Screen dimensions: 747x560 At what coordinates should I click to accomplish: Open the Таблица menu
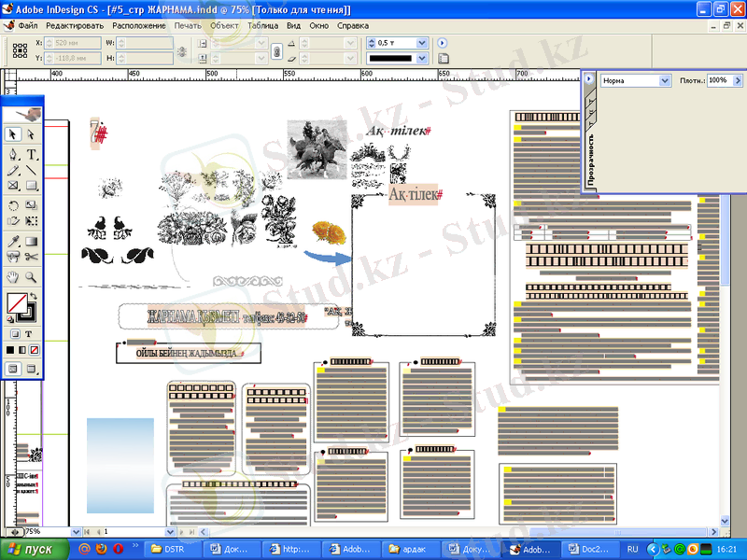tap(263, 25)
